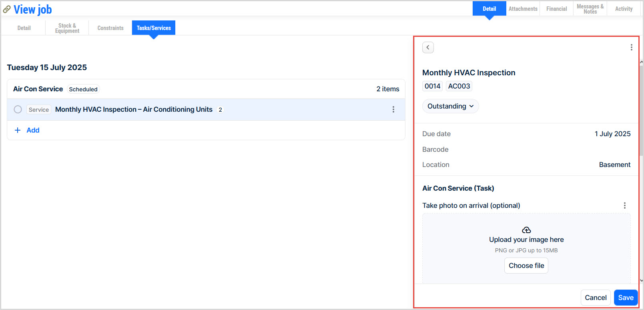This screenshot has height=310, width=644.
Task: Click the link icon beside View job
Action: click(7, 9)
